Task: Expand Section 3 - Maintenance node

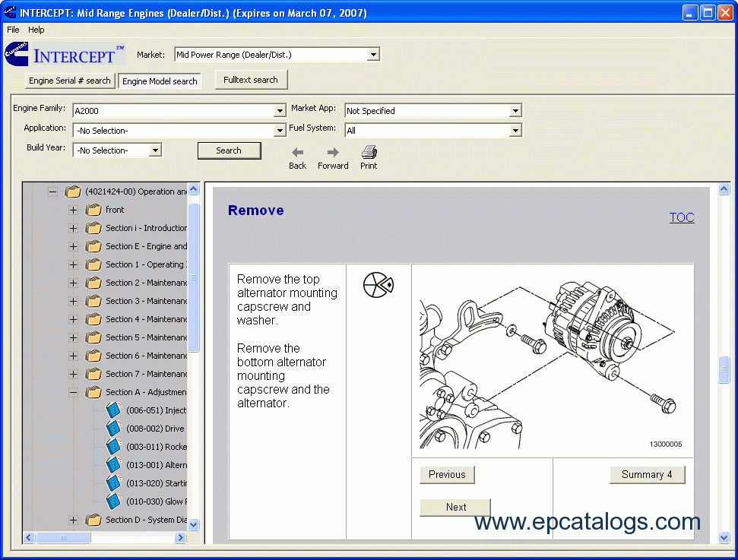Action: point(73,301)
